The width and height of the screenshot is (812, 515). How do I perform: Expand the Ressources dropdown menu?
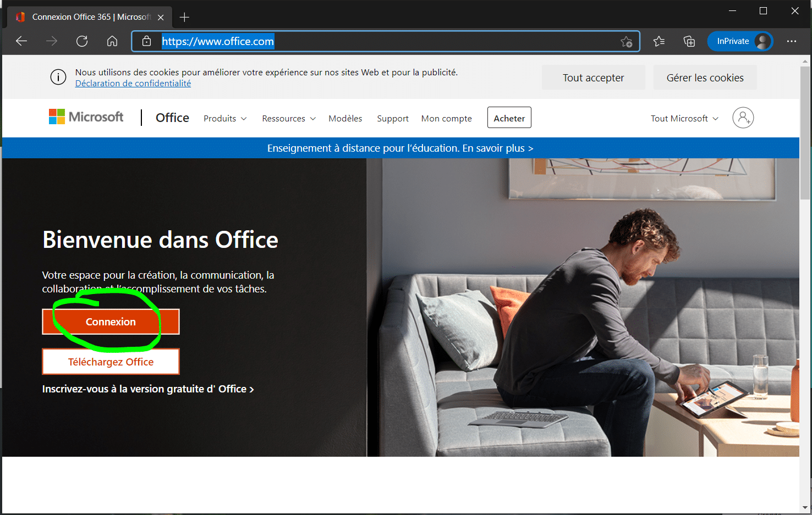[289, 119]
